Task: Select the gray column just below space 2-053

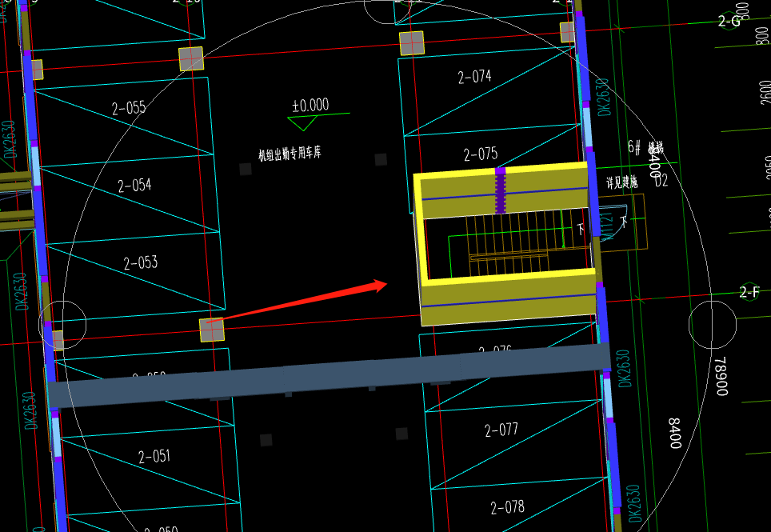Action: tap(212, 330)
